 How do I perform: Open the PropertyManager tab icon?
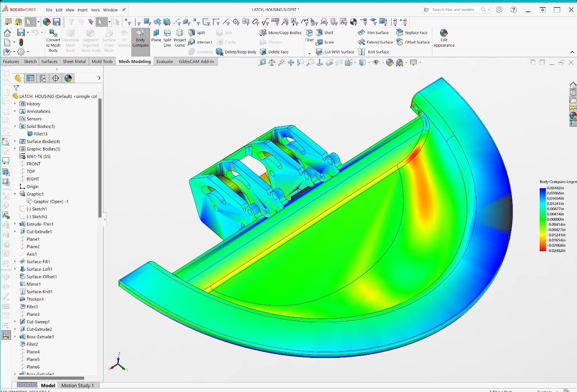coord(31,78)
